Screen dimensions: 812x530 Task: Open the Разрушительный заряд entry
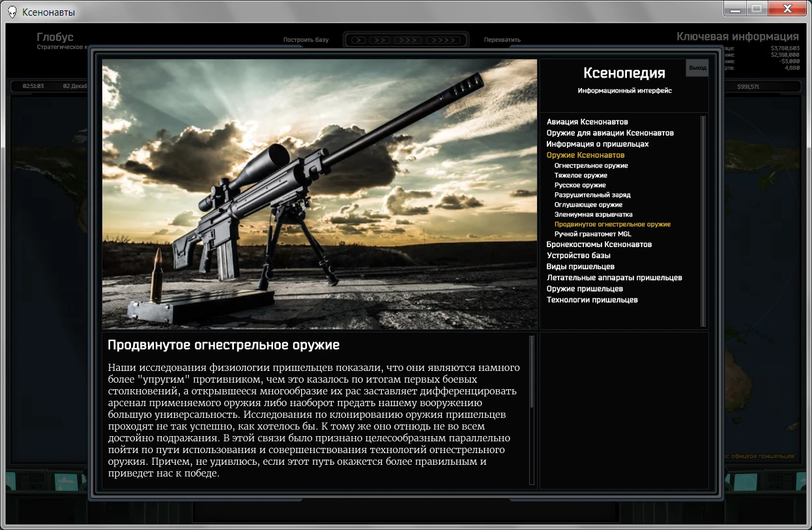point(592,195)
